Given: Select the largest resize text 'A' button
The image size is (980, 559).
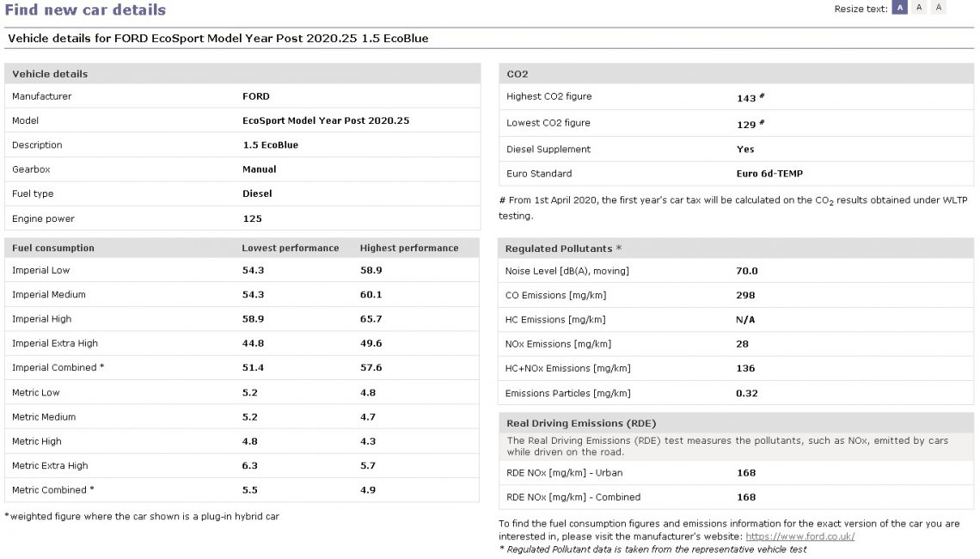Looking at the screenshot, I should [x=939, y=8].
